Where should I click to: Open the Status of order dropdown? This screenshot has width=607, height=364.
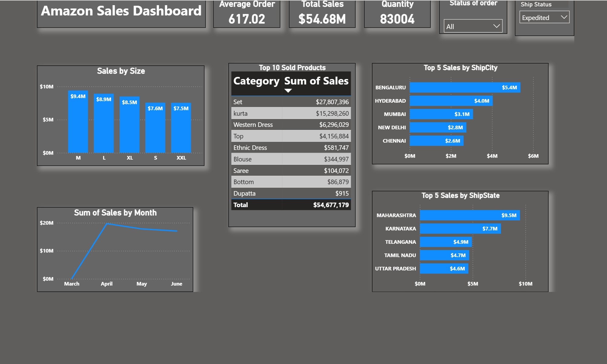click(x=473, y=26)
